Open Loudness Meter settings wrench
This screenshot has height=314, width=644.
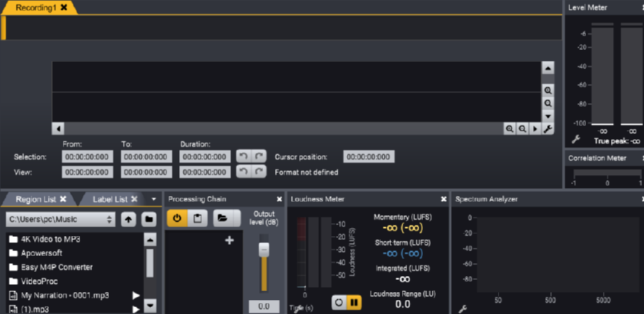pos(300,308)
